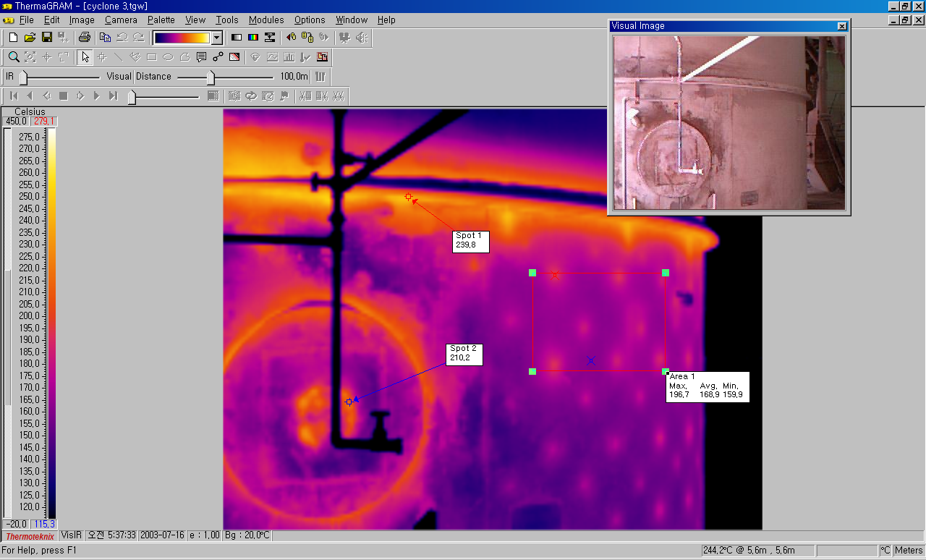
Task: Jump to first frame of the sequence
Action: [14, 96]
